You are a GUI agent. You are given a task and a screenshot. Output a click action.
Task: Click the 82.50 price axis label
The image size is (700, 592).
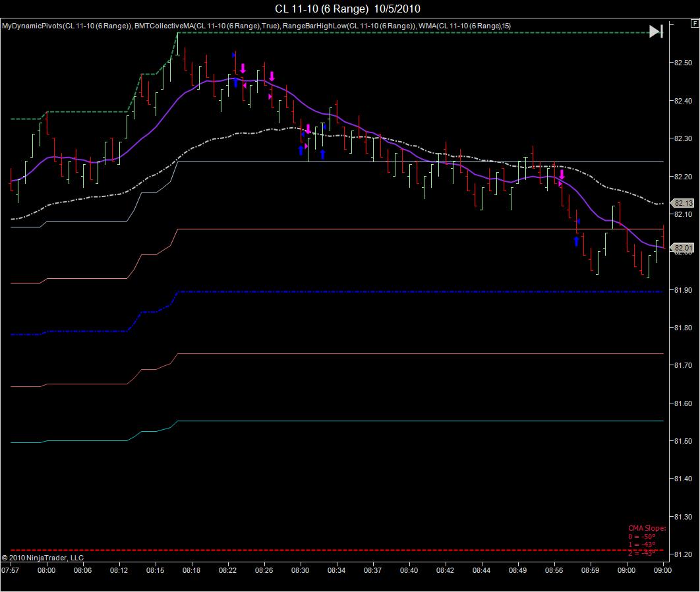pyautogui.click(x=683, y=63)
